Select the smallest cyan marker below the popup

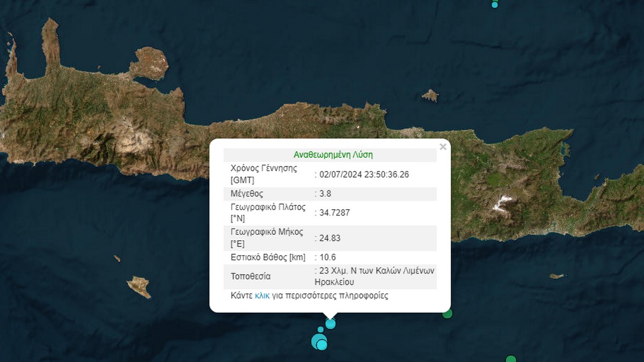320,330
